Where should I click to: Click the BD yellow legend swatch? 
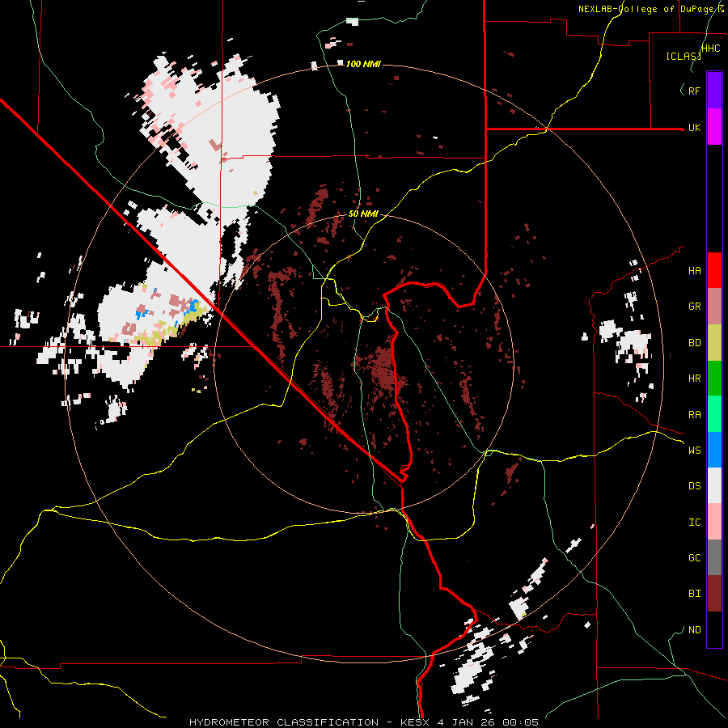pos(714,343)
